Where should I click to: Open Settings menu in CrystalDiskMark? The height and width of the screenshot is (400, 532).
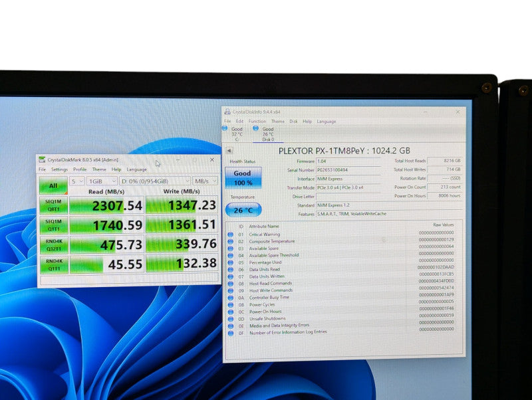click(59, 169)
